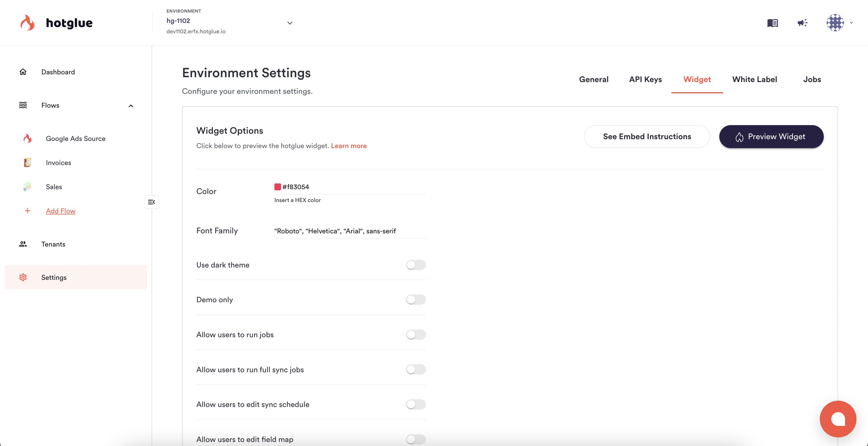868x446 pixels.
Task: Enable the Use dark theme toggle
Action: [x=415, y=265]
